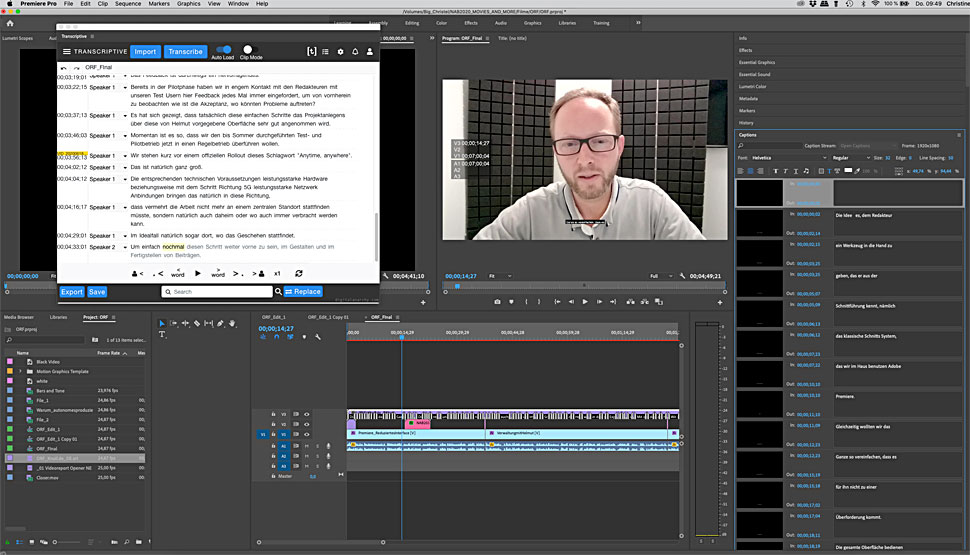Open speaker dropdown at 00:04:04:12

pyautogui.click(x=125, y=179)
